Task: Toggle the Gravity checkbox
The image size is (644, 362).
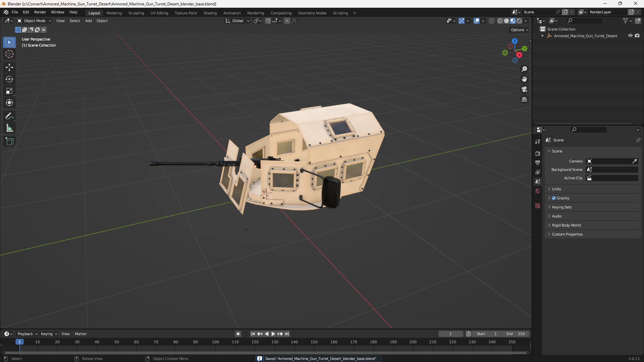Action: coord(554,198)
